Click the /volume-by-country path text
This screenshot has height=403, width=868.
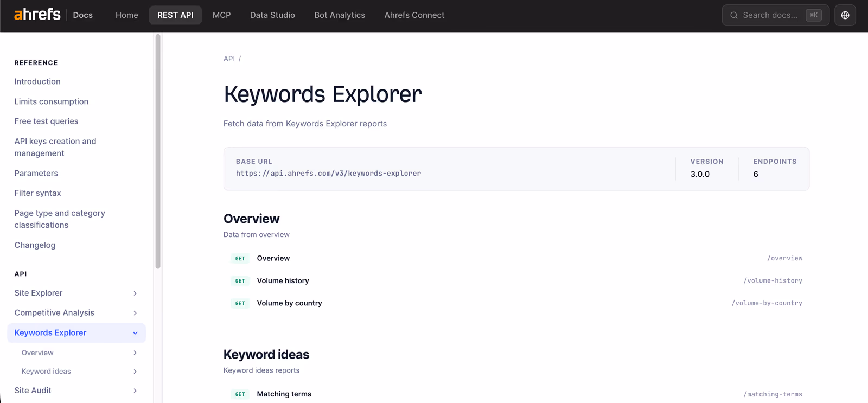(x=767, y=303)
